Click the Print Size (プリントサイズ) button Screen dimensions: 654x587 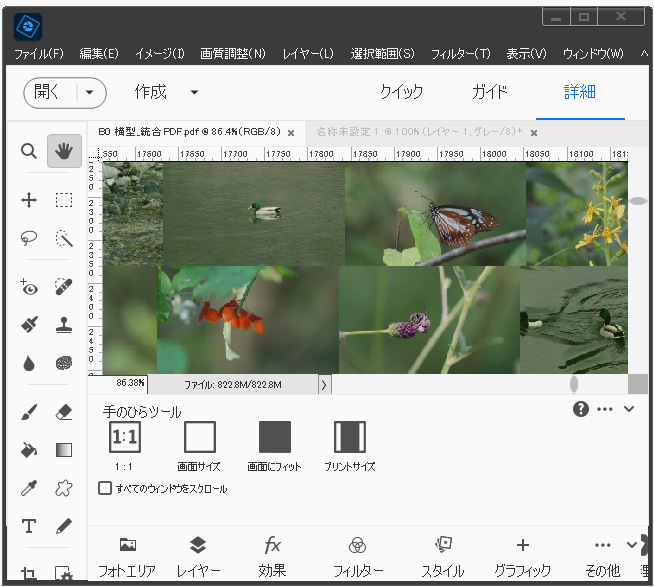coord(350,437)
